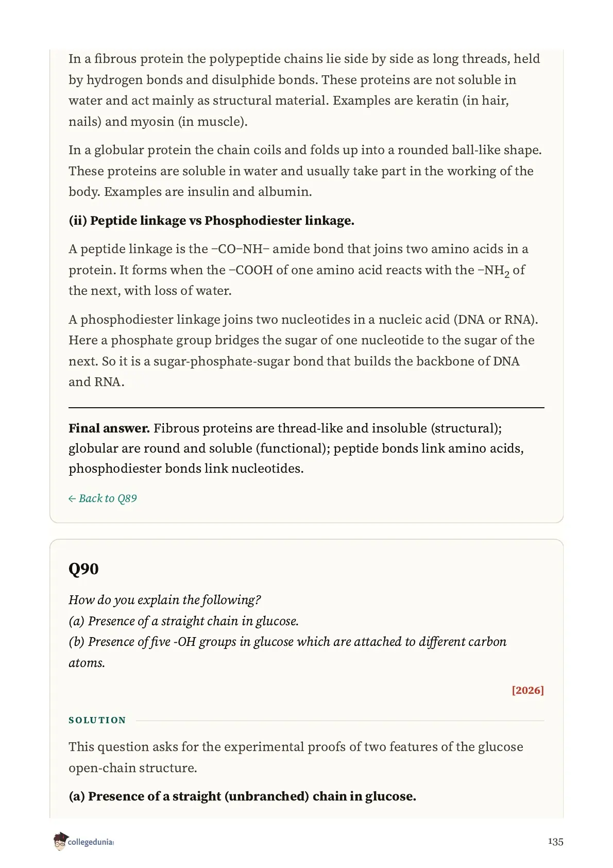613x868 pixels.
Task: Click part (b) about five -OH groups
Action: click(x=287, y=652)
